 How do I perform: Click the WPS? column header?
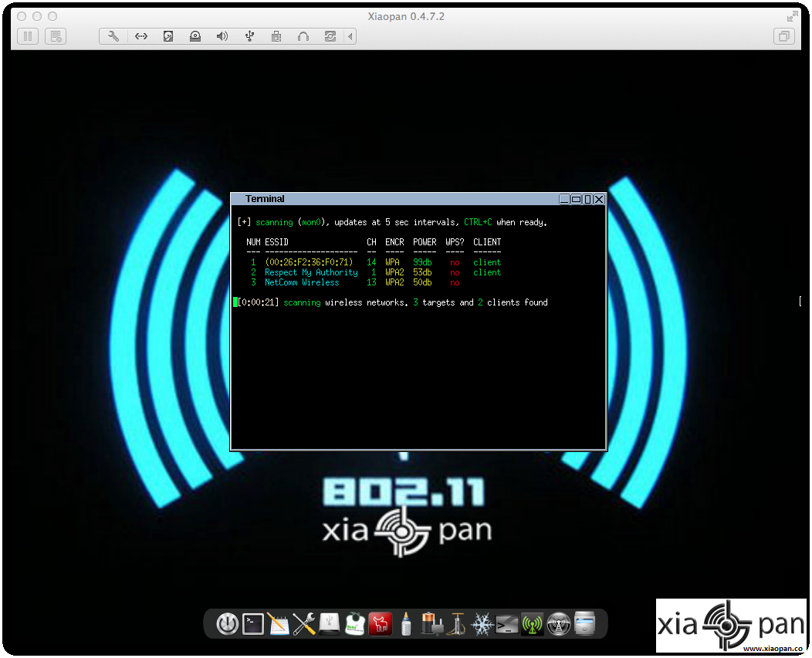455,242
